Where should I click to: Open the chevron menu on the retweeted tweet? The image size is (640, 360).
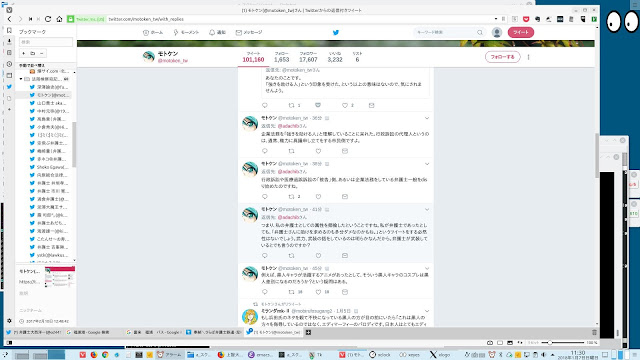point(427,311)
